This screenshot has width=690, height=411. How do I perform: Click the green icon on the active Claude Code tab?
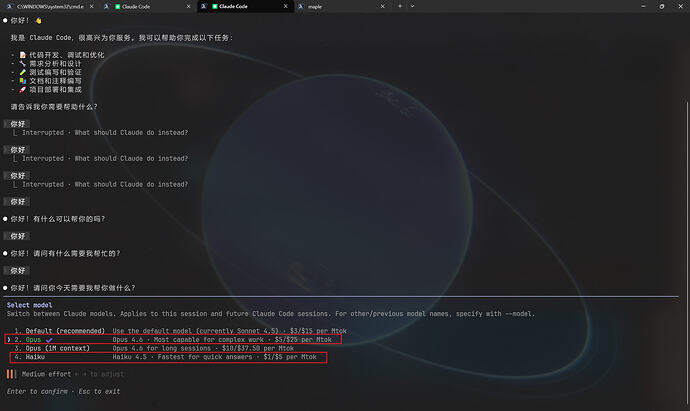point(215,7)
